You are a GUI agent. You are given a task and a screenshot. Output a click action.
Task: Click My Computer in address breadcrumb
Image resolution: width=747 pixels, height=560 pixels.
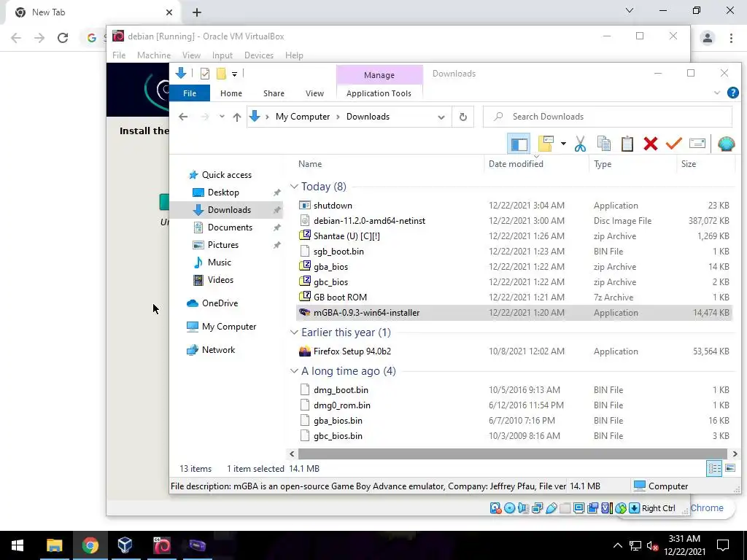tap(303, 117)
